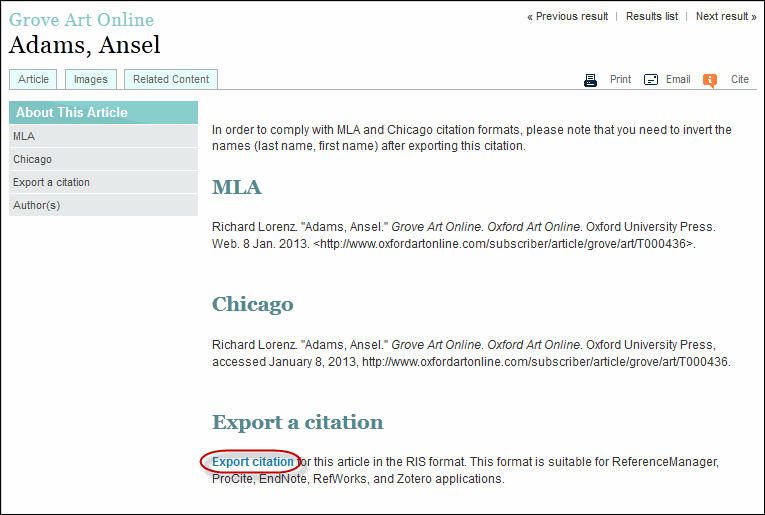Image resolution: width=765 pixels, height=515 pixels.
Task: Jump to Chicago in sidebar
Action: [103, 159]
